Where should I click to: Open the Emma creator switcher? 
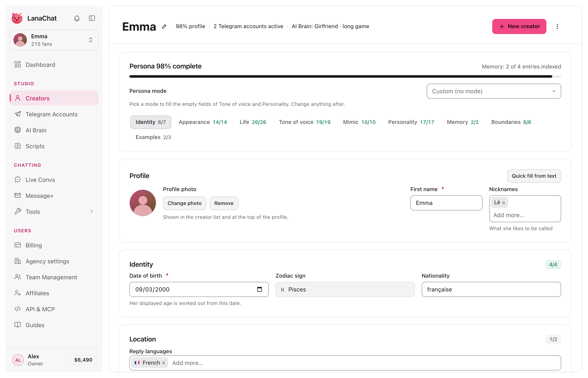54,40
